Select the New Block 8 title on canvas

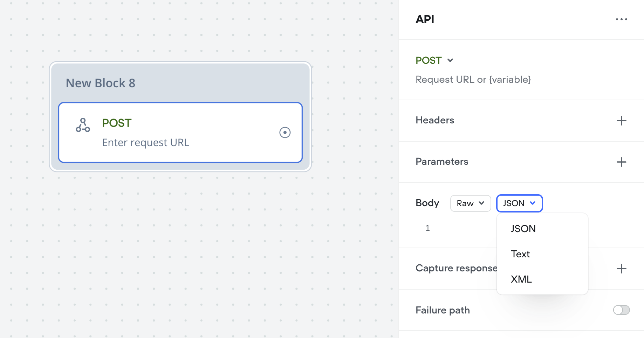[x=101, y=83]
